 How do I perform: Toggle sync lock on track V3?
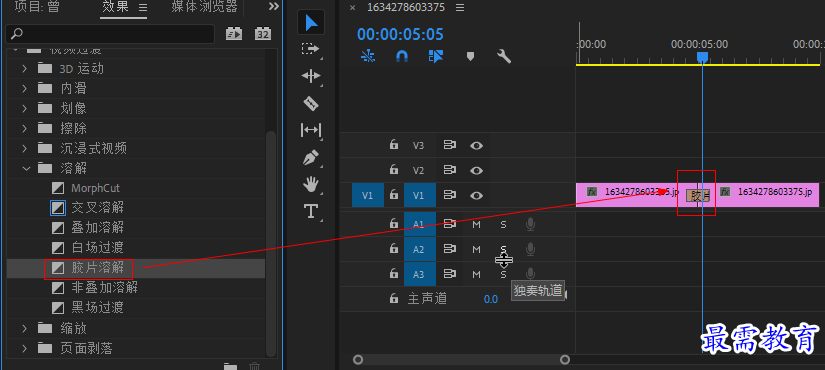click(x=449, y=145)
